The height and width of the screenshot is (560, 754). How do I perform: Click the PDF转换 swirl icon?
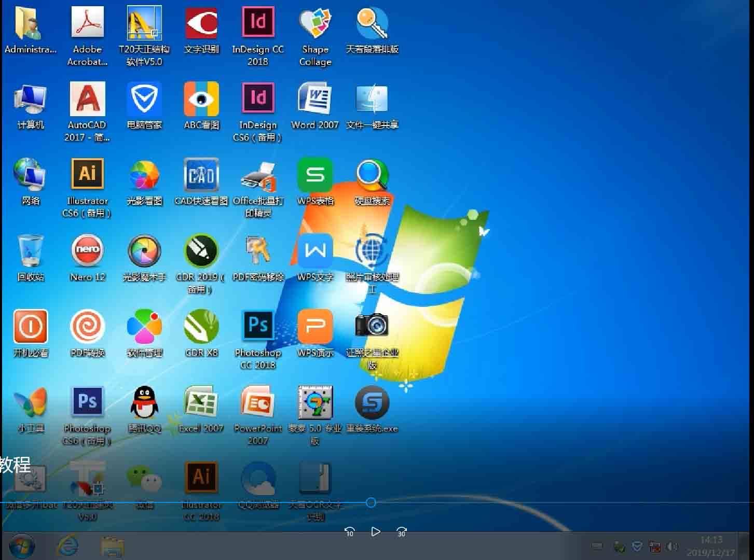[x=87, y=327]
